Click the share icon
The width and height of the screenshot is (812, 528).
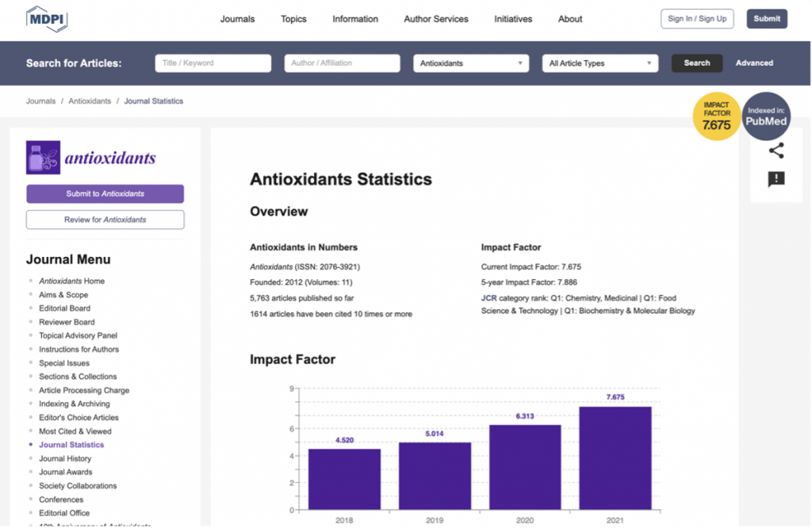pyautogui.click(x=776, y=151)
